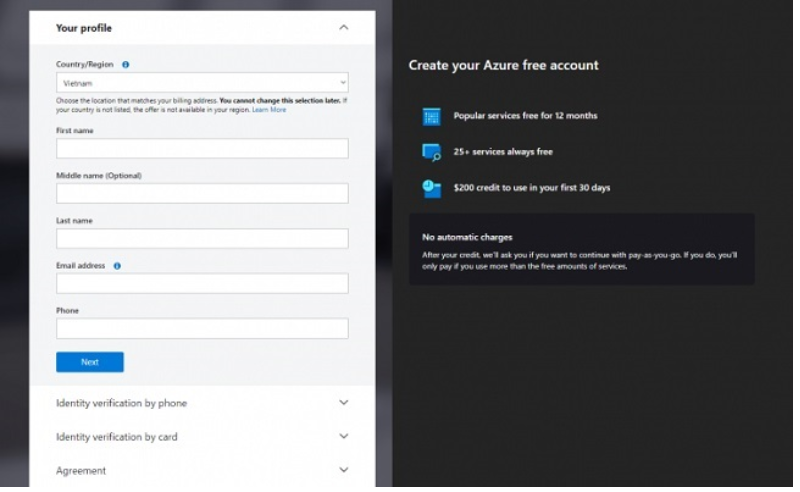Click the First name input field
Image resolution: width=800 pixels, height=492 pixels.
202,149
